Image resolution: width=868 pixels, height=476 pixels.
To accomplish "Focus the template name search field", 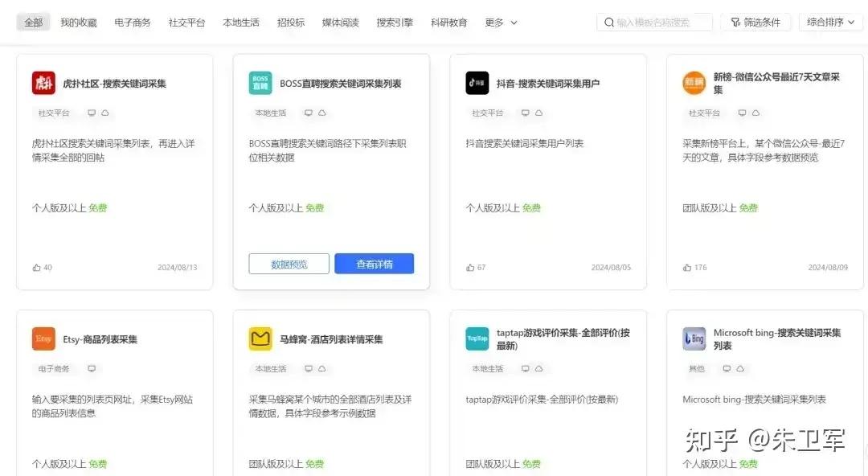I will pyautogui.click(x=655, y=23).
